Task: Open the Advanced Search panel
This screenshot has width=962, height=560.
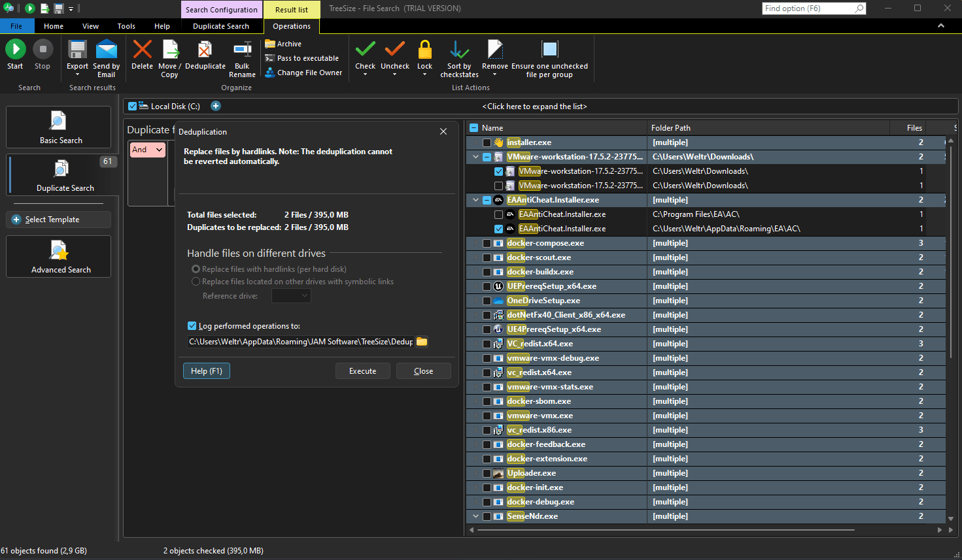Action: point(59,256)
